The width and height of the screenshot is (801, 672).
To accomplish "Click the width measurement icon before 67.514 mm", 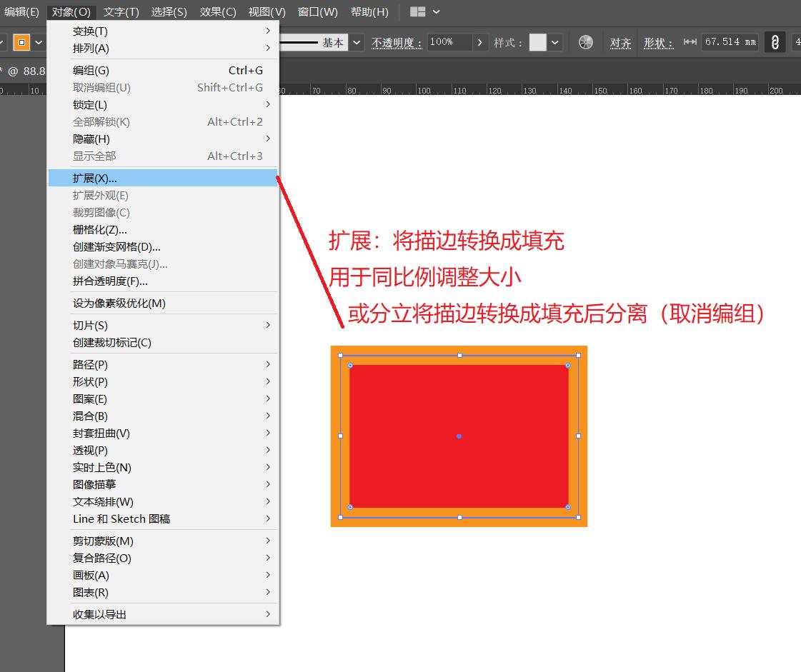I will [x=690, y=42].
